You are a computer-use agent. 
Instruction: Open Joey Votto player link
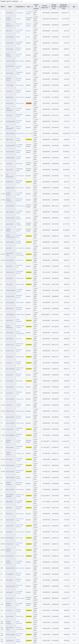9,248
